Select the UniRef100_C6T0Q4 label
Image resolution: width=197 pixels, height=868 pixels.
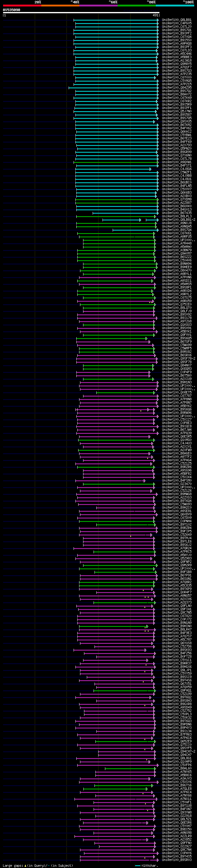(177, 37)
